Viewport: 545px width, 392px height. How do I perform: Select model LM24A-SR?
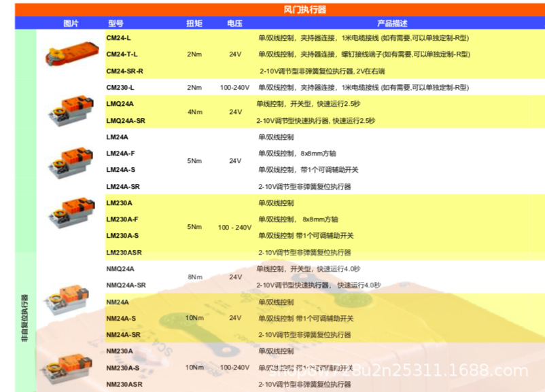coord(123,187)
